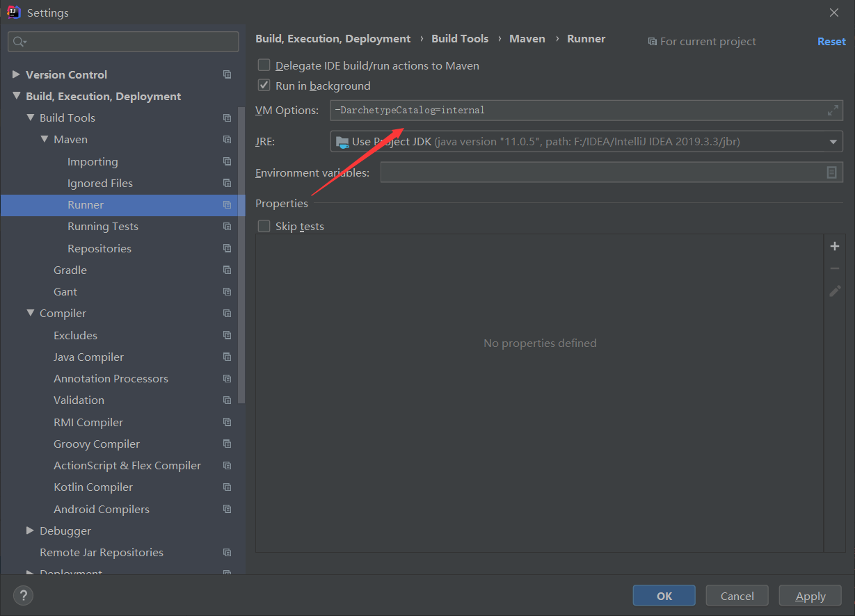Image resolution: width=855 pixels, height=616 pixels.
Task: Click project-level icon beside Android Compilers
Action: click(227, 509)
